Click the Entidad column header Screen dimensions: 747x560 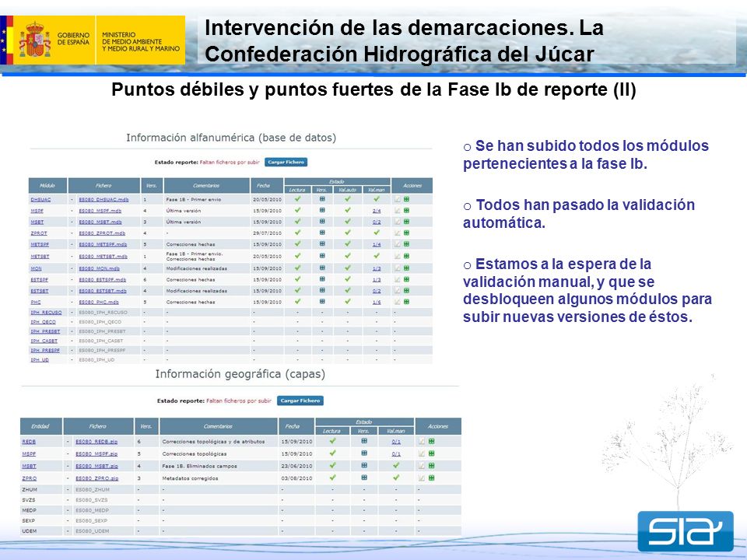pyautogui.click(x=41, y=426)
